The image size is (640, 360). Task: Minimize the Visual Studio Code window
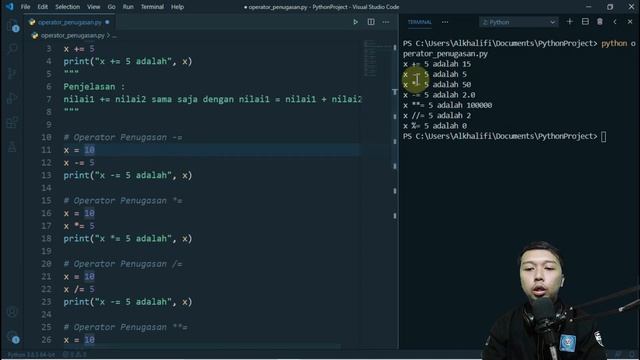[588, 7]
